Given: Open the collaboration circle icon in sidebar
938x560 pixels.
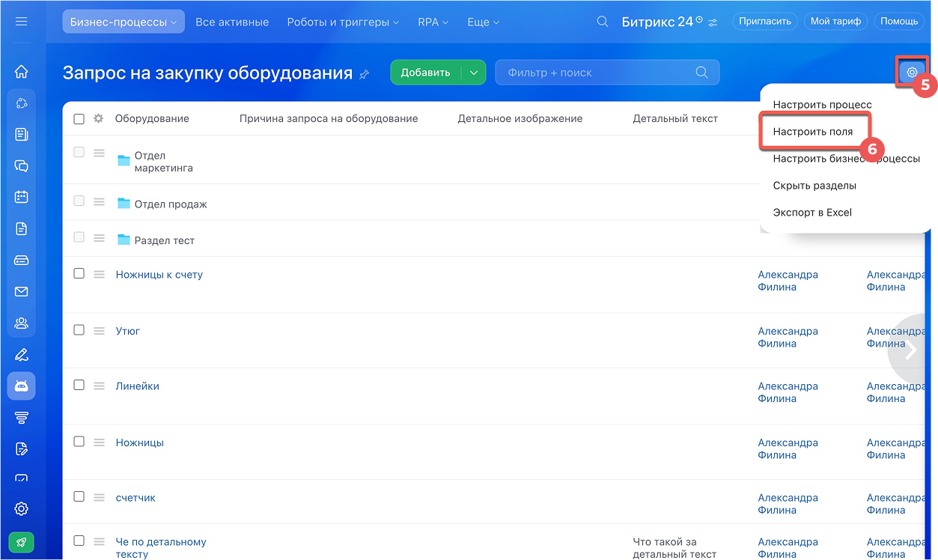Looking at the screenshot, I should tap(21, 103).
